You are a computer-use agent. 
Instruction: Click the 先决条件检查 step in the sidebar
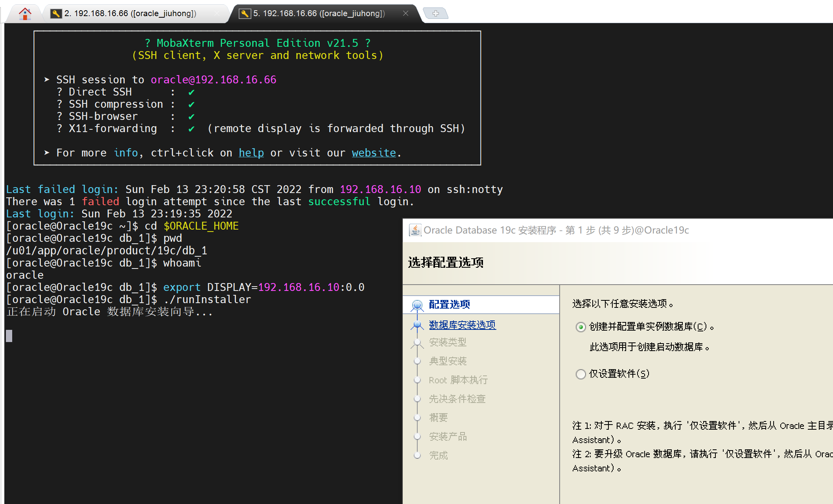click(457, 399)
